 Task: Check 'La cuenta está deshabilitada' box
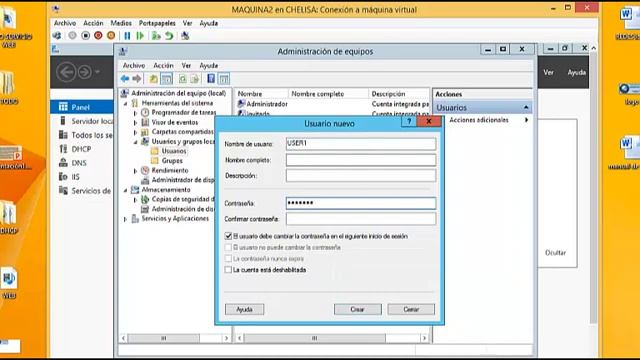click(228, 270)
